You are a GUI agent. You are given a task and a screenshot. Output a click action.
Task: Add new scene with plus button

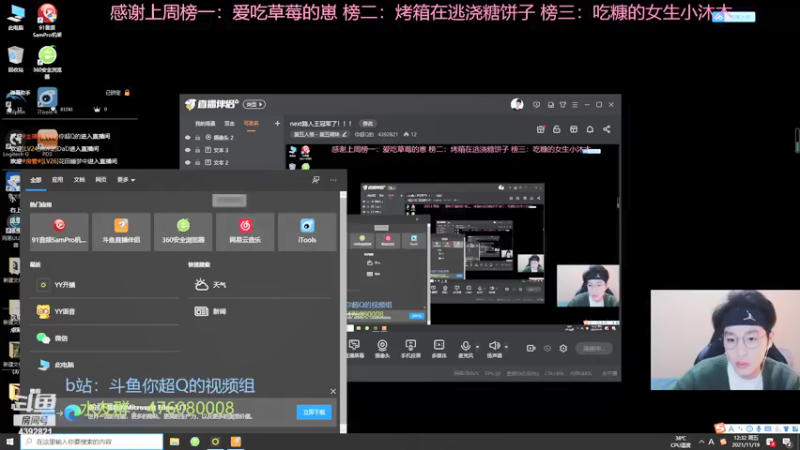(277, 123)
